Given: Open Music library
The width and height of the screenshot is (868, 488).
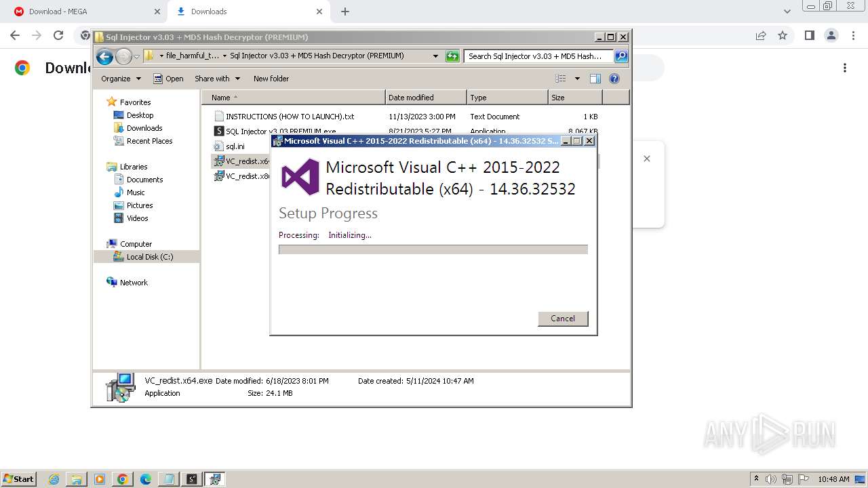Looking at the screenshot, I should [x=136, y=192].
